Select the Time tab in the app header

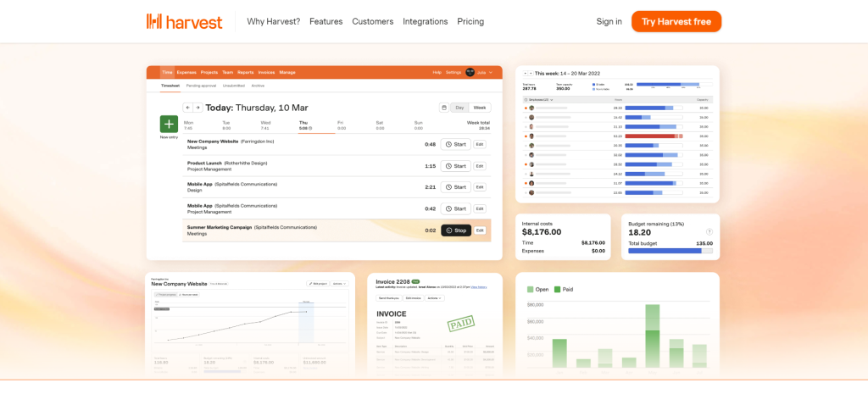[x=167, y=73]
